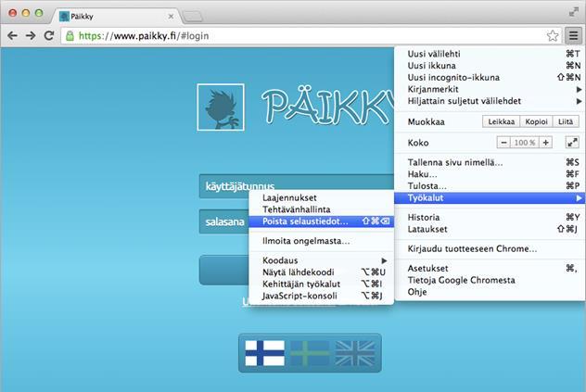Reload the page with refresh icon

pyautogui.click(x=49, y=36)
